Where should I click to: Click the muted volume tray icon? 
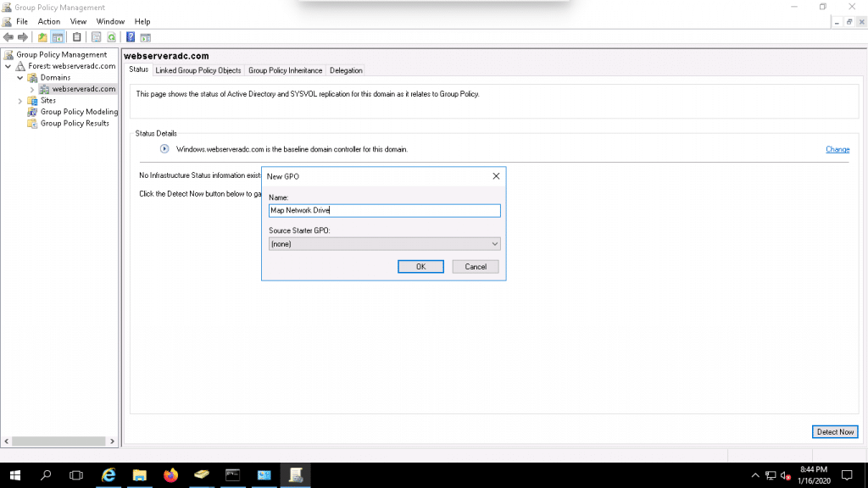coord(786,475)
